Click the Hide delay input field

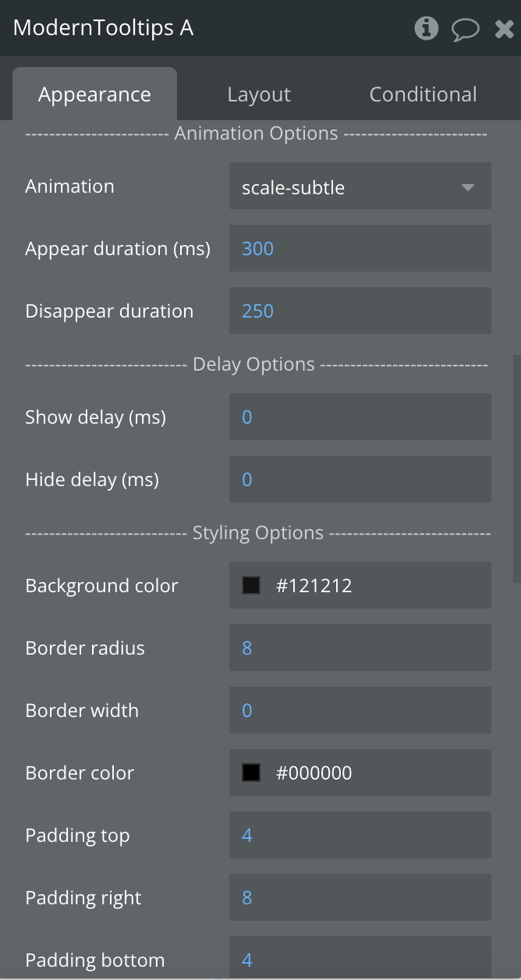tap(360, 479)
